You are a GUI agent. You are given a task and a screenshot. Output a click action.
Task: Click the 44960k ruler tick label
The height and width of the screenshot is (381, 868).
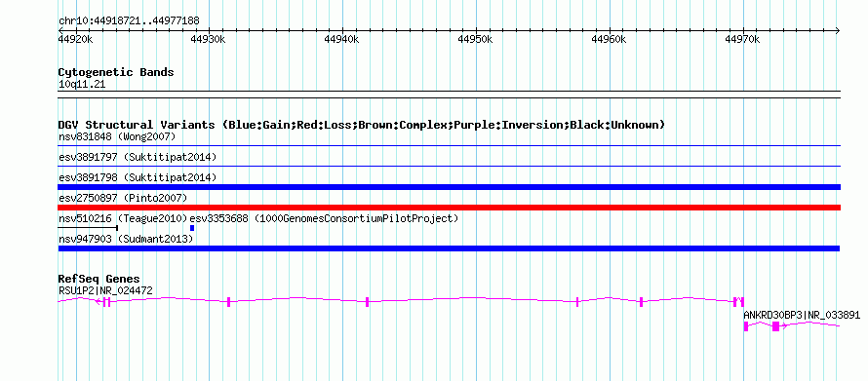[x=609, y=40]
